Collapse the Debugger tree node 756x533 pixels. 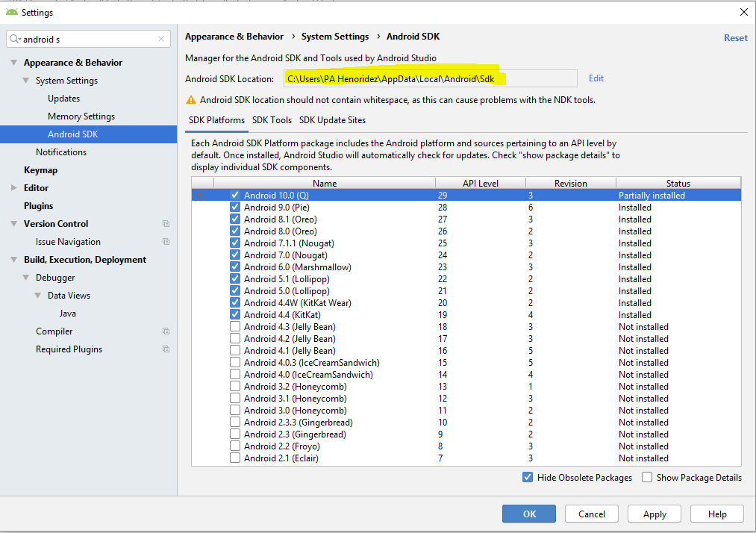26,278
